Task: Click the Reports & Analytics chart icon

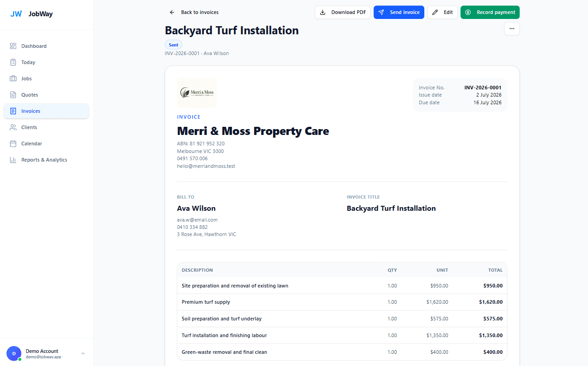Action: pos(13,160)
